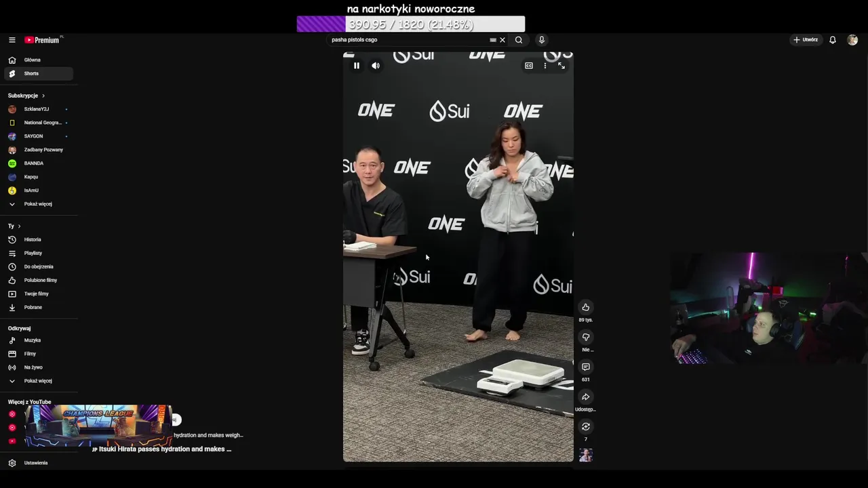Click the YouTube Premium logo
This screenshot has height=488, width=868.
click(x=42, y=40)
